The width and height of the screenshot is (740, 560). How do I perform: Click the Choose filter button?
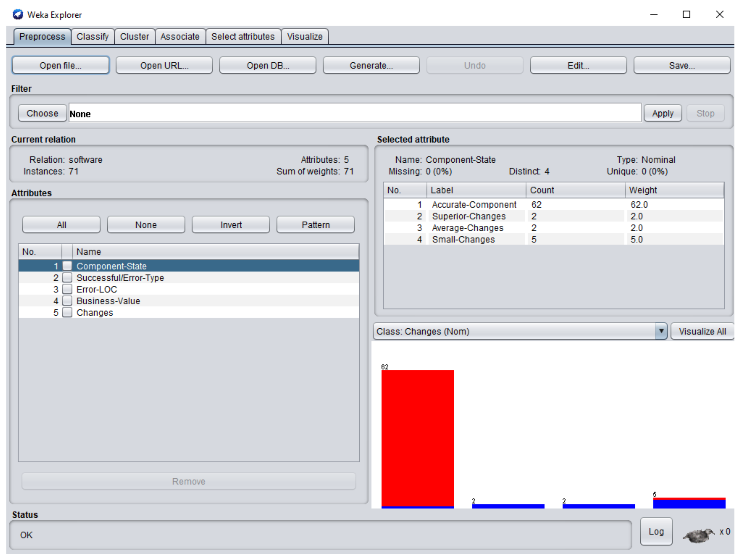(x=42, y=113)
